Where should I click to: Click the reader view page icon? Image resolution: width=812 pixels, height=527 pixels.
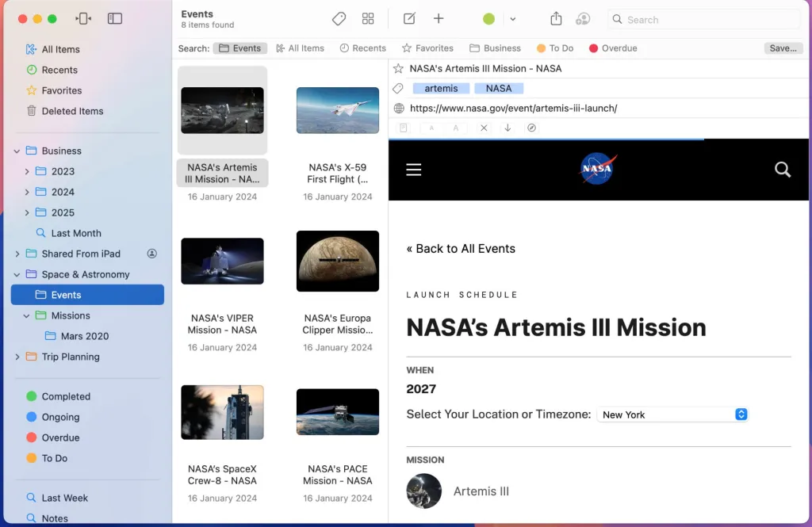tap(404, 128)
